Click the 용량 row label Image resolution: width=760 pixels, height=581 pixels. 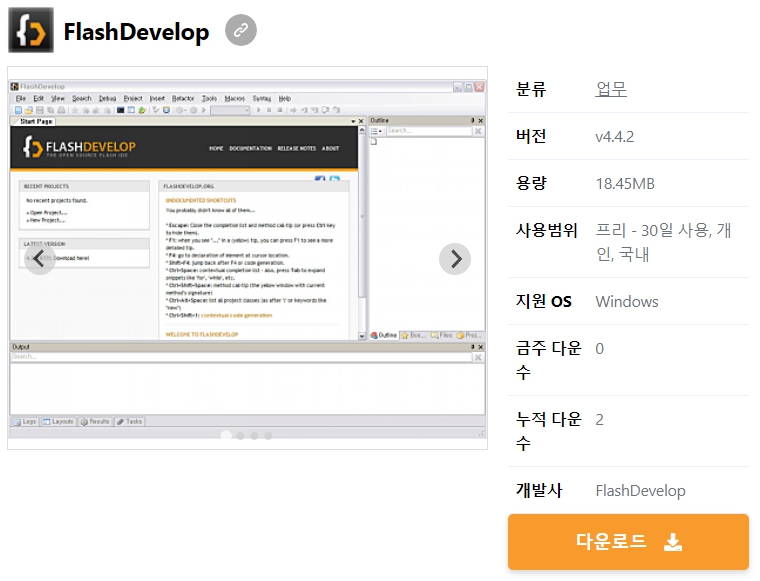[x=531, y=183]
